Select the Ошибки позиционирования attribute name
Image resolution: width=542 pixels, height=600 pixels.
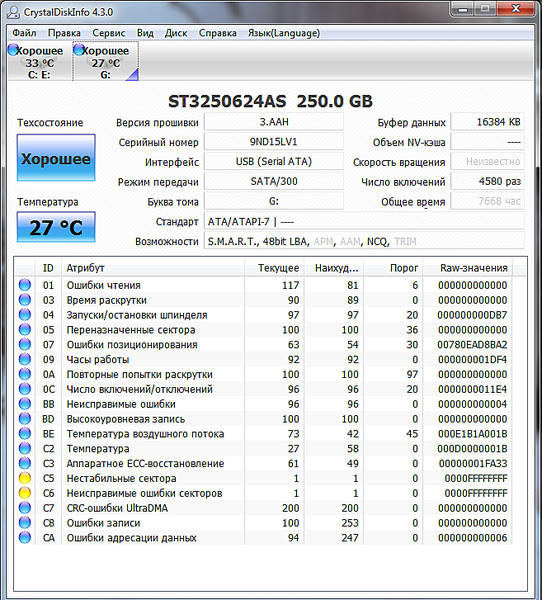tap(132, 345)
